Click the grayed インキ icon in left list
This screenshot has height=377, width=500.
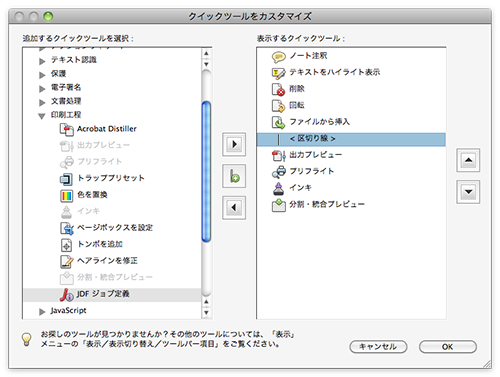click(x=66, y=212)
